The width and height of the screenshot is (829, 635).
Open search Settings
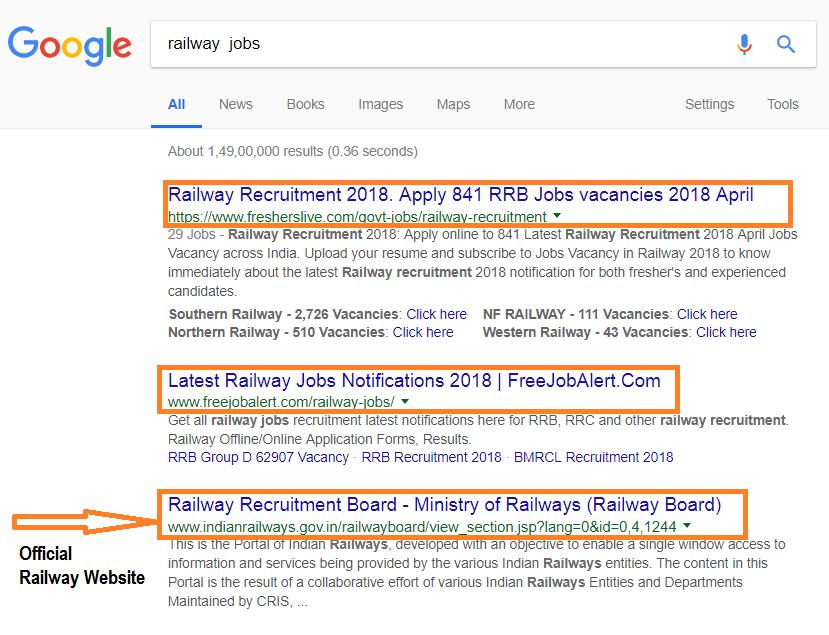pyautogui.click(x=710, y=105)
